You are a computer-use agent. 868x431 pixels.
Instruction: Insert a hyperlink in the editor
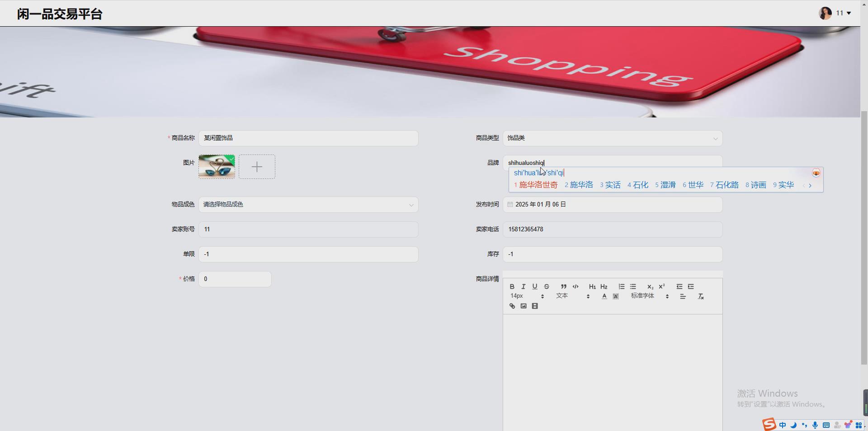coord(512,306)
